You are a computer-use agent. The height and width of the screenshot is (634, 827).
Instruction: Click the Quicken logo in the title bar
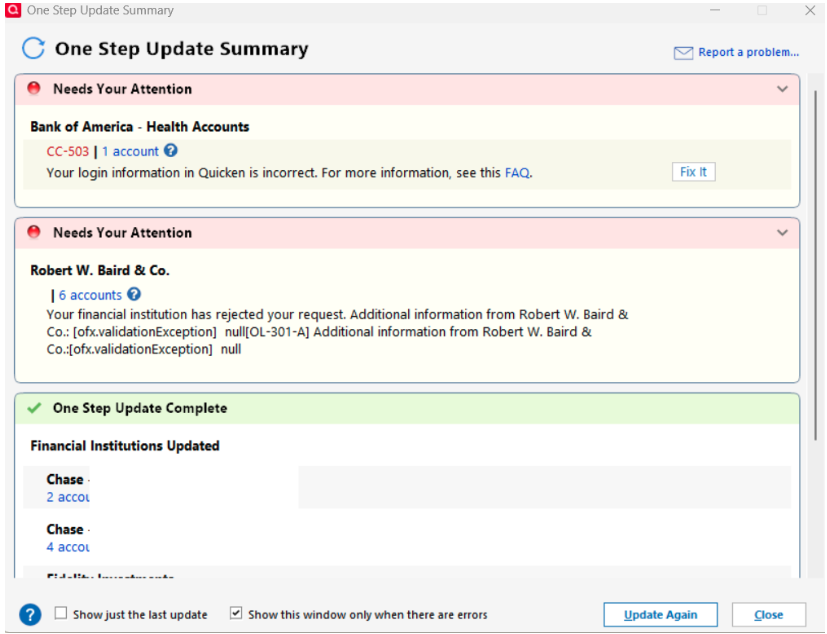pyautogui.click(x=13, y=9)
